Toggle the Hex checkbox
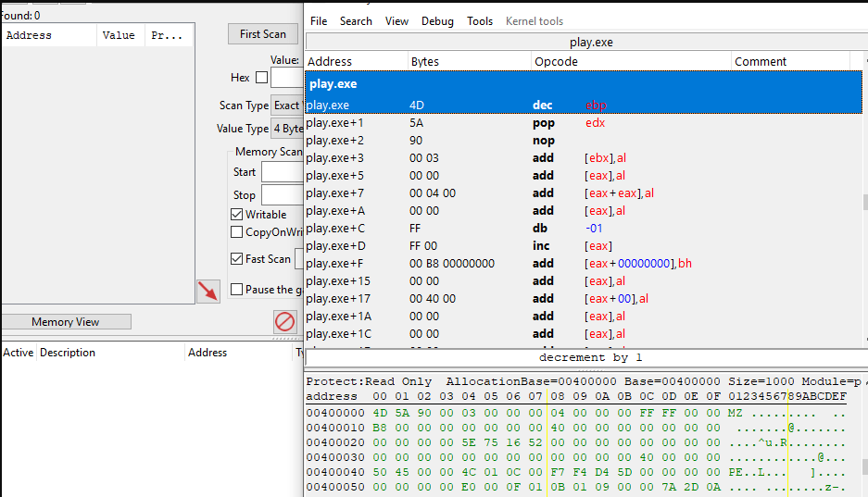 coord(262,78)
